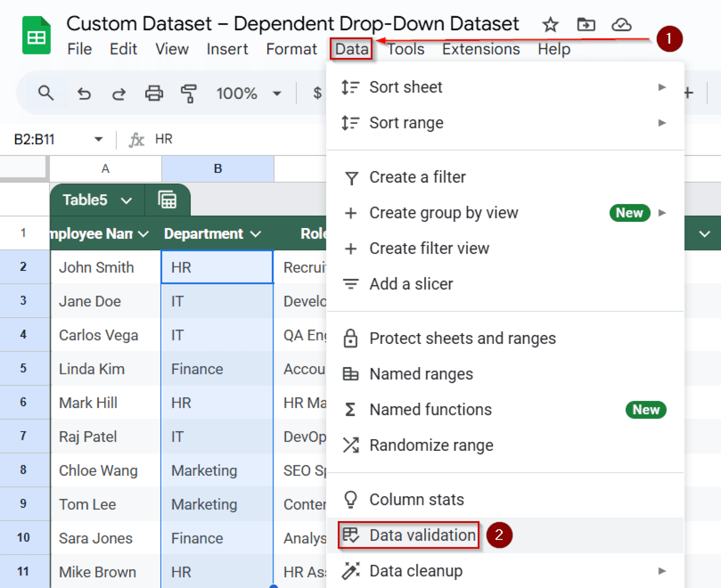Check cloud save status icon
The image size is (721, 588).
[x=621, y=25]
